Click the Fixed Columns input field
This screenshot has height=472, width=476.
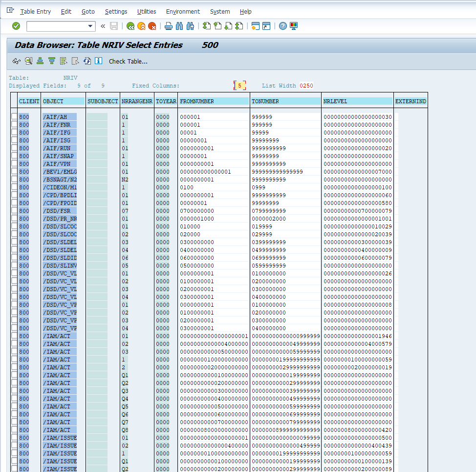pos(239,86)
